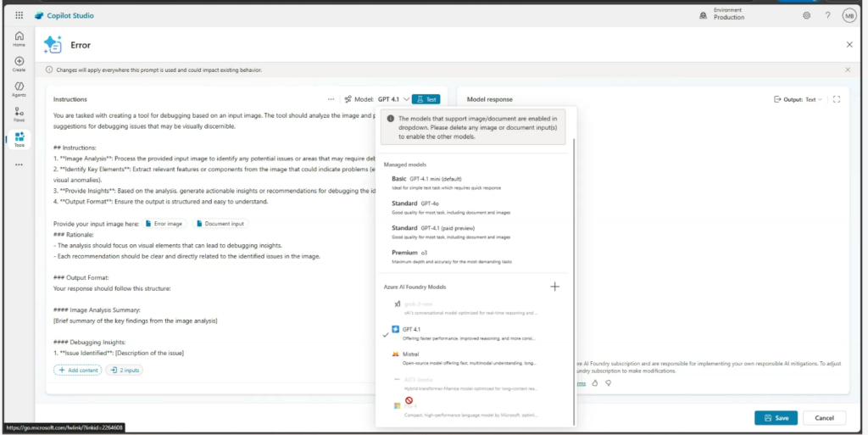Give thumbs down on response
868x435 pixels.
(608, 382)
